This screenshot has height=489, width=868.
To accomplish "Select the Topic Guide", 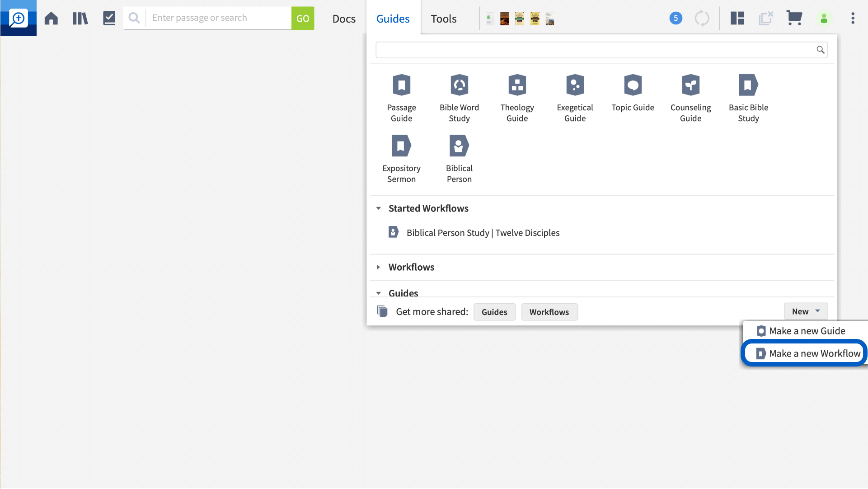I will pyautogui.click(x=633, y=93).
